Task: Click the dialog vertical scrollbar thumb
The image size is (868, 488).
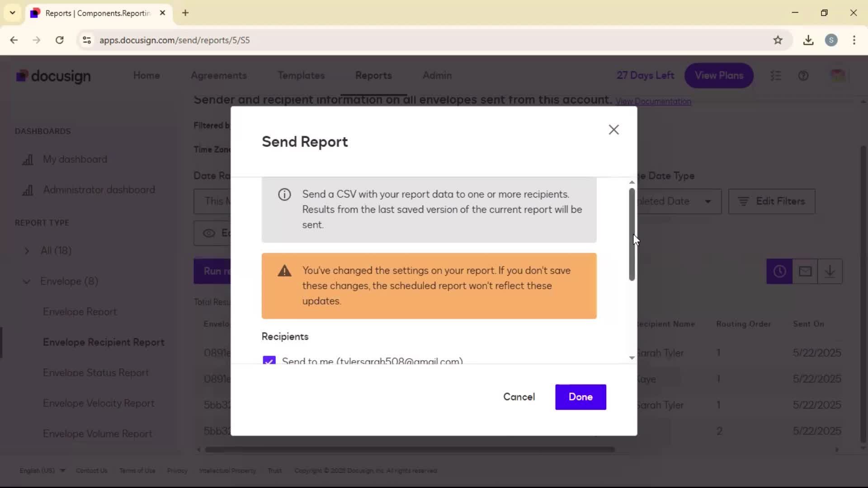Action: pyautogui.click(x=632, y=234)
